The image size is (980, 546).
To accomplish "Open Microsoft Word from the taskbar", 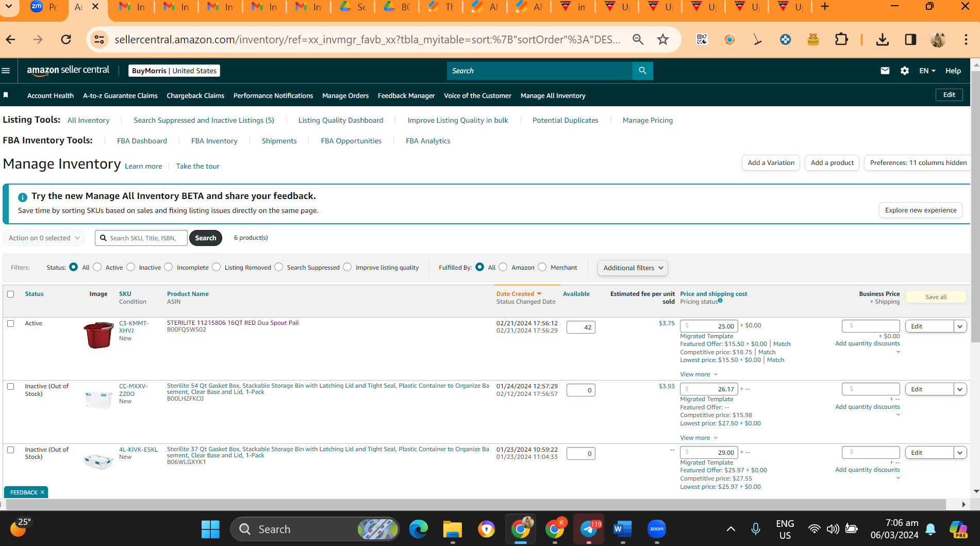I will tap(623, 529).
